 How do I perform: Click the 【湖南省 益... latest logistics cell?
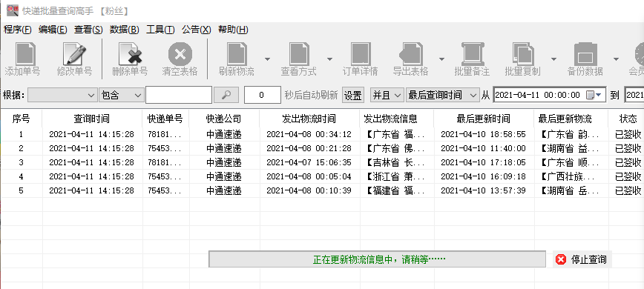click(571, 148)
